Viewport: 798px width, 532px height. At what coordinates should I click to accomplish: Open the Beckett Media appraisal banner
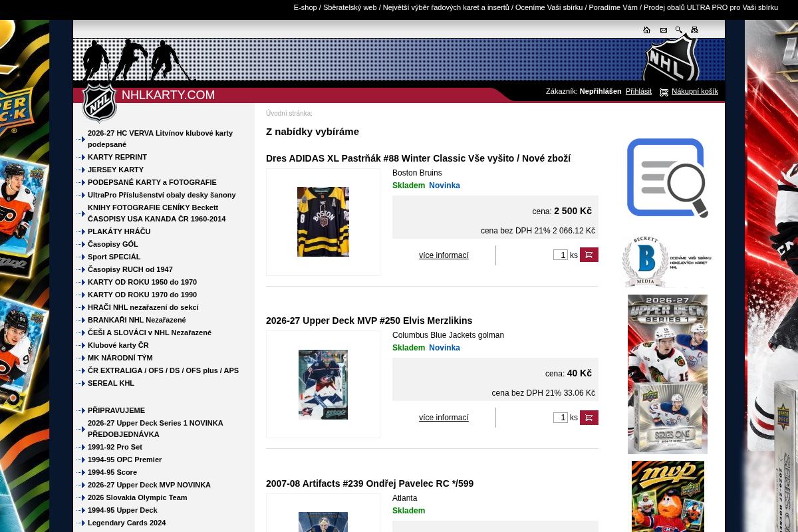click(667, 261)
